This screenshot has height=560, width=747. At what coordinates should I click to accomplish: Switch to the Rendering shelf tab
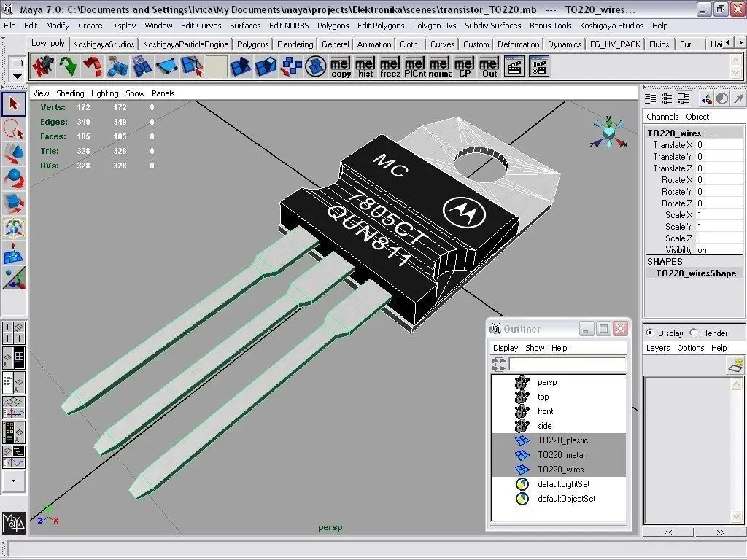pyautogui.click(x=295, y=44)
